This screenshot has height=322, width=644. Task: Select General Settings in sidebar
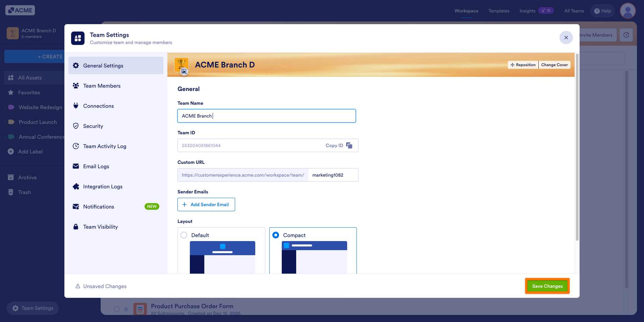[x=116, y=65]
